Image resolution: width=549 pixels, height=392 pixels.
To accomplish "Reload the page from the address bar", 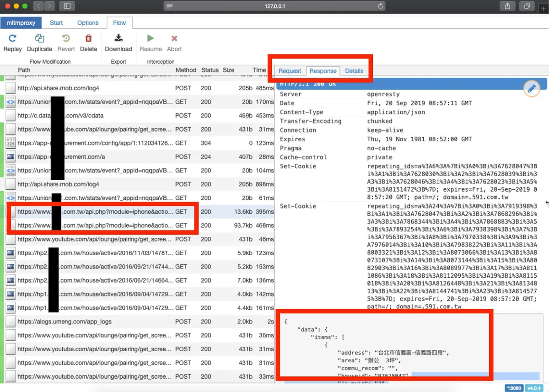I will pyautogui.click(x=380, y=6).
